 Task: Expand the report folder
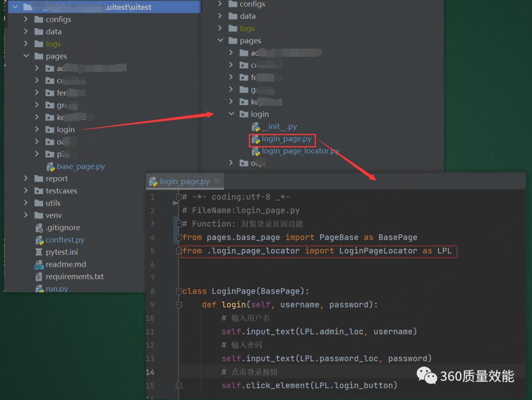[x=26, y=178]
